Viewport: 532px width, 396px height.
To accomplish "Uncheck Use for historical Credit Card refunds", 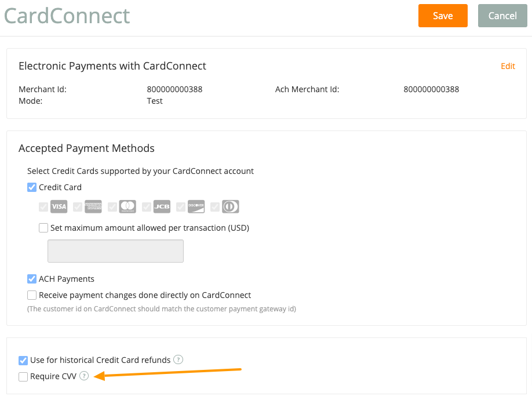I will (x=23, y=361).
